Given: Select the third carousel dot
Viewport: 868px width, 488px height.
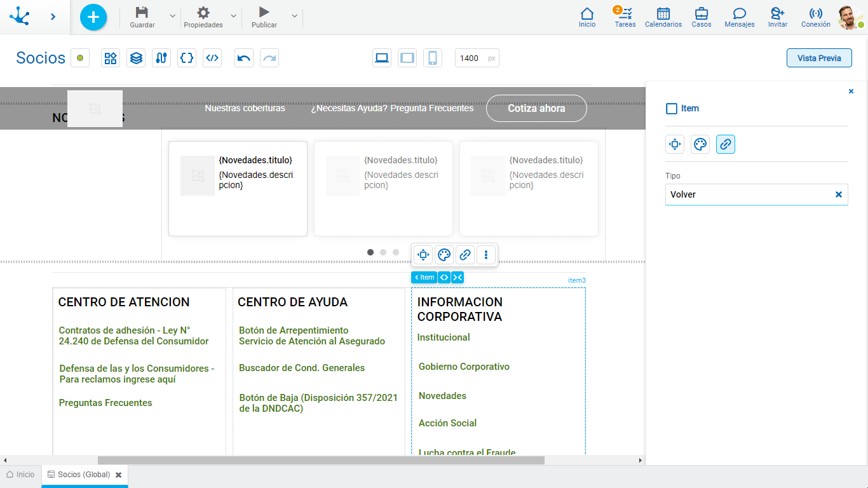Looking at the screenshot, I should click(396, 252).
